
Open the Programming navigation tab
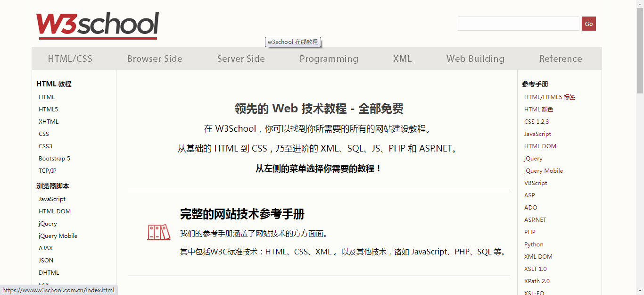point(329,59)
